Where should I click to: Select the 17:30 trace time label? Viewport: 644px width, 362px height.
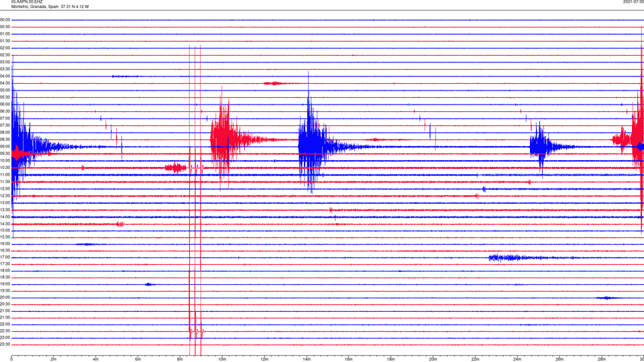point(5,264)
